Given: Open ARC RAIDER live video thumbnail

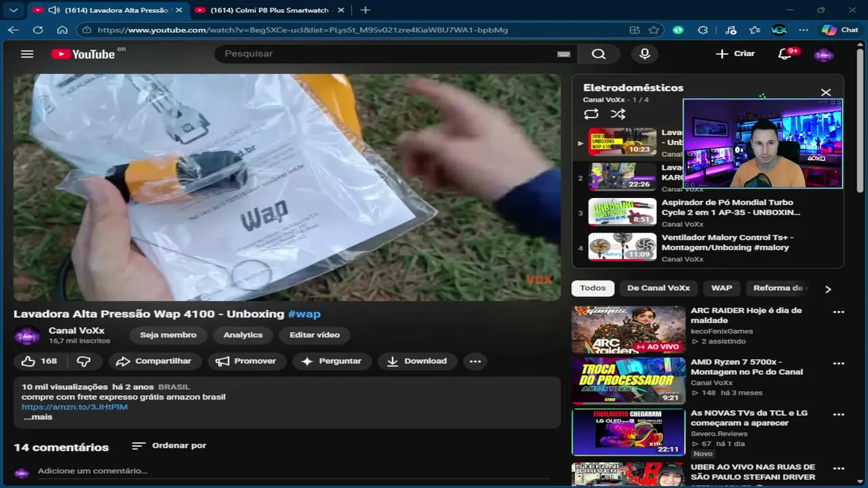Looking at the screenshot, I should click(628, 329).
